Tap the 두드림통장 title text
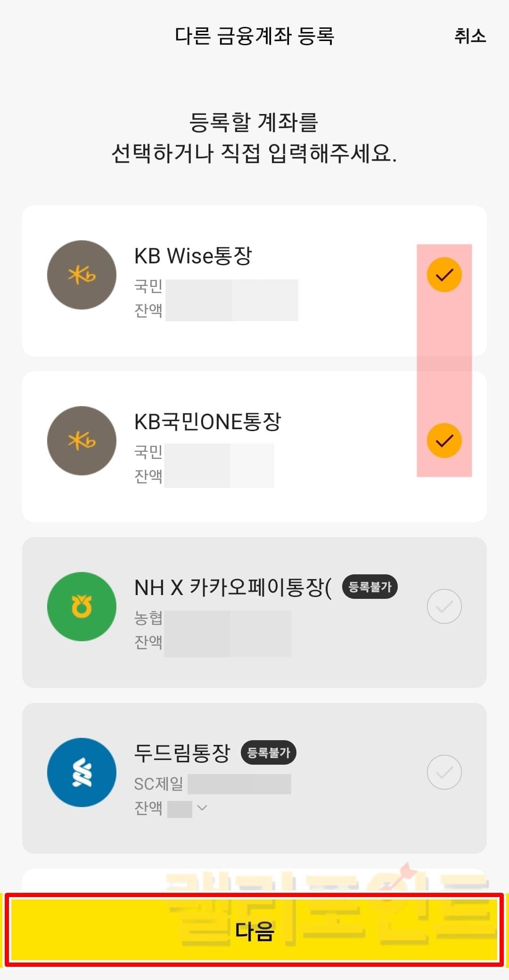Image resolution: width=509 pixels, height=980 pixels. tap(182, 753)
